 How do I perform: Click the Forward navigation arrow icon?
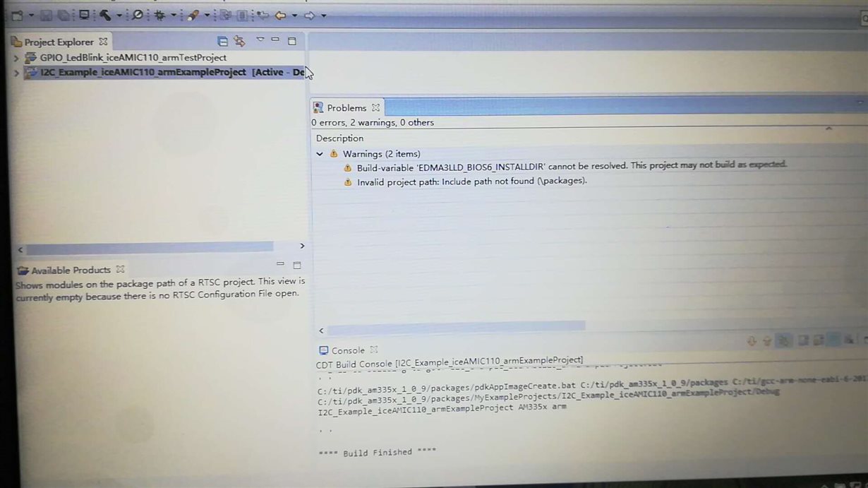click(x=309, y=16)
